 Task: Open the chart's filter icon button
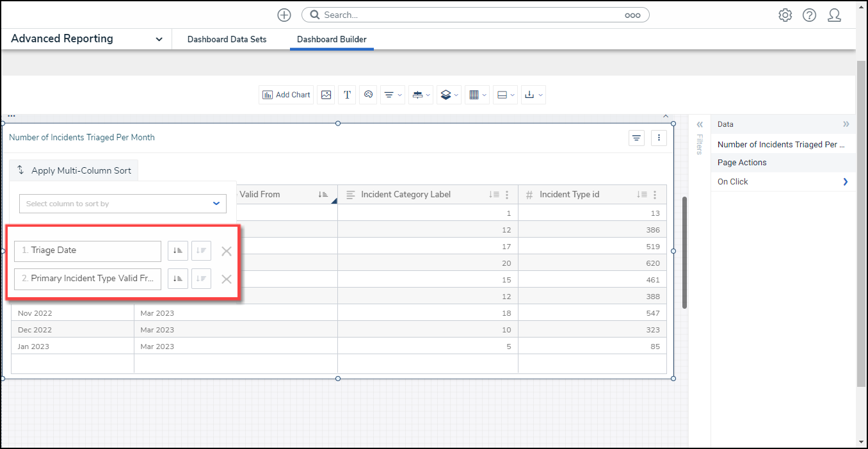click(x=636, y=138)
